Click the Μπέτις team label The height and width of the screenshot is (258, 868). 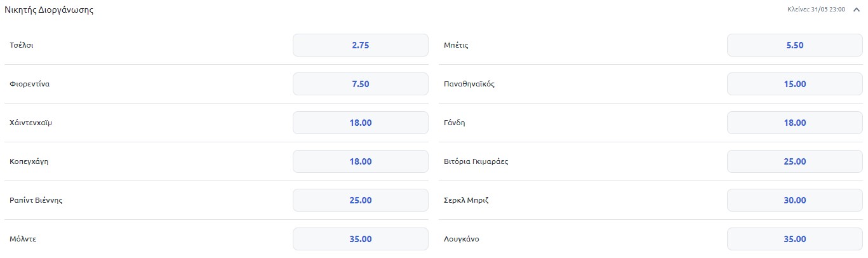pos(456,45)
